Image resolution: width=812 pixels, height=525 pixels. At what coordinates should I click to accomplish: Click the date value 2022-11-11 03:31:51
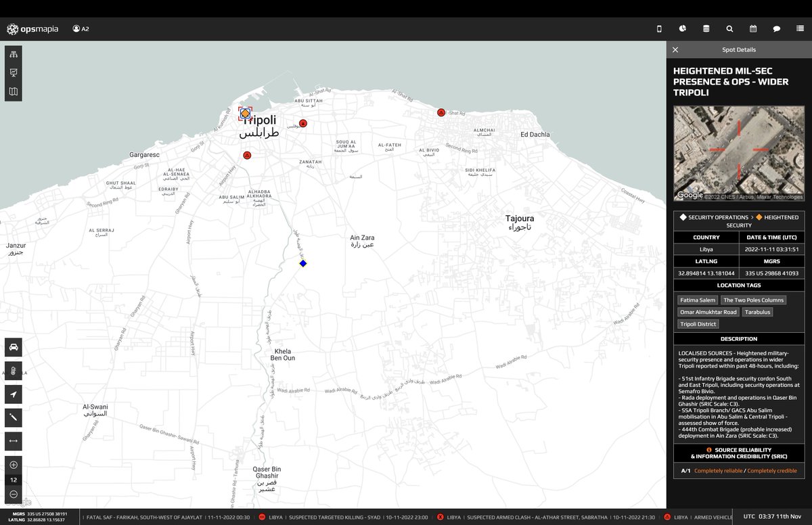tap(772, 249)
